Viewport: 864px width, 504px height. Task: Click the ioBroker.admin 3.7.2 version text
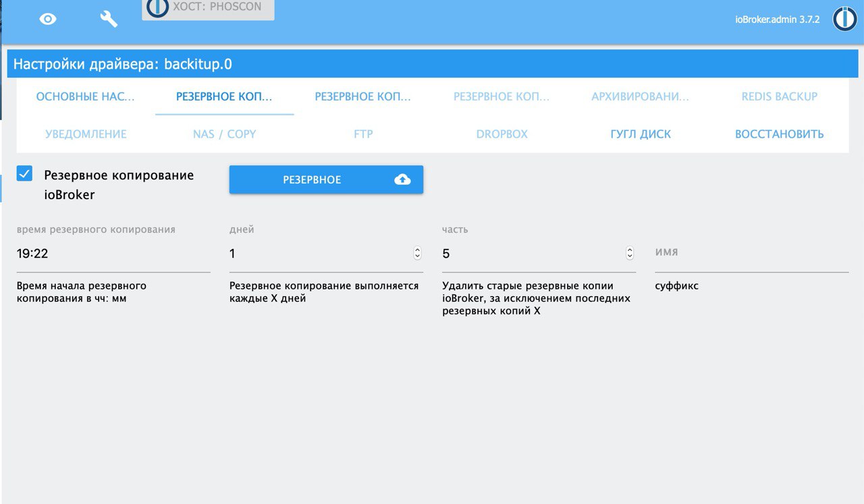pos(777,20)
